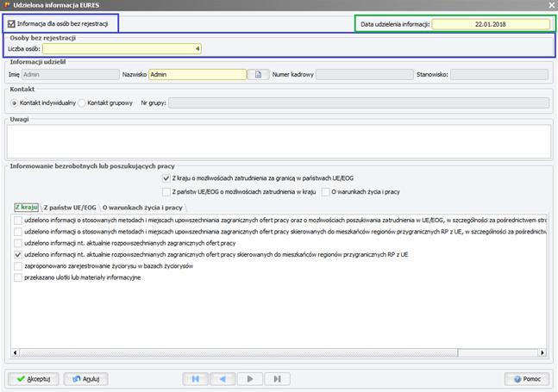558x392 pixels.
Task: Check first row: oferty pracy i poszukiwanie zatrudnienia w UE/EOG
Action: click(18, 221)
